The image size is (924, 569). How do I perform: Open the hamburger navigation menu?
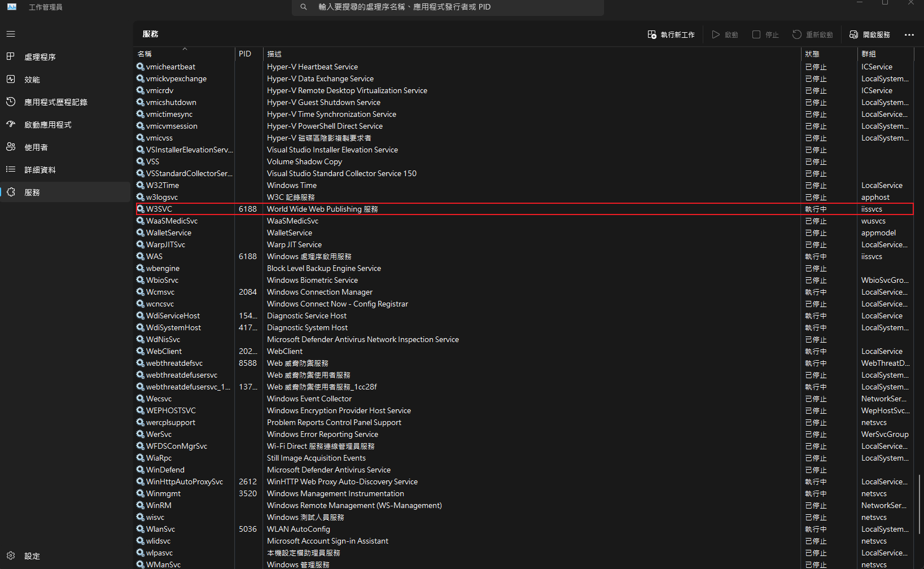[11, 34]
